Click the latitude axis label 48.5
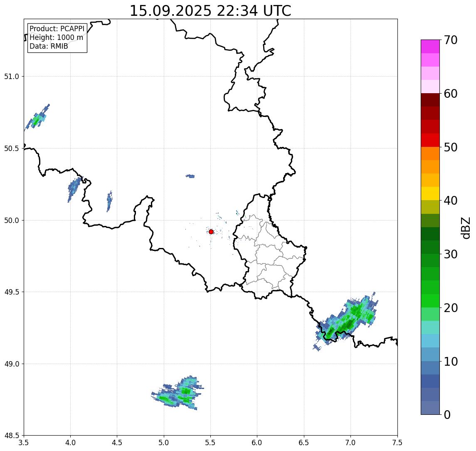Image resolution: width=476 pixels, height=451 pixels. click(12, 436)
